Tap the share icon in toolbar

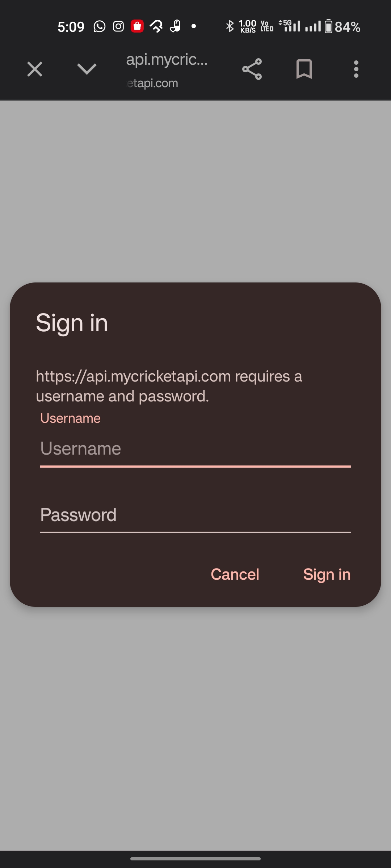click(x=252, y=69)
